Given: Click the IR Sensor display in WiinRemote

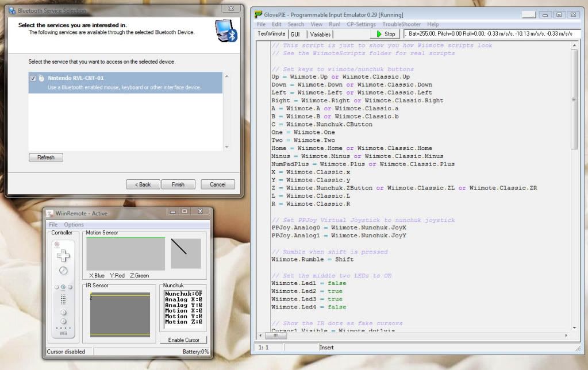Looking at the screenshot, I should point(120,314).
